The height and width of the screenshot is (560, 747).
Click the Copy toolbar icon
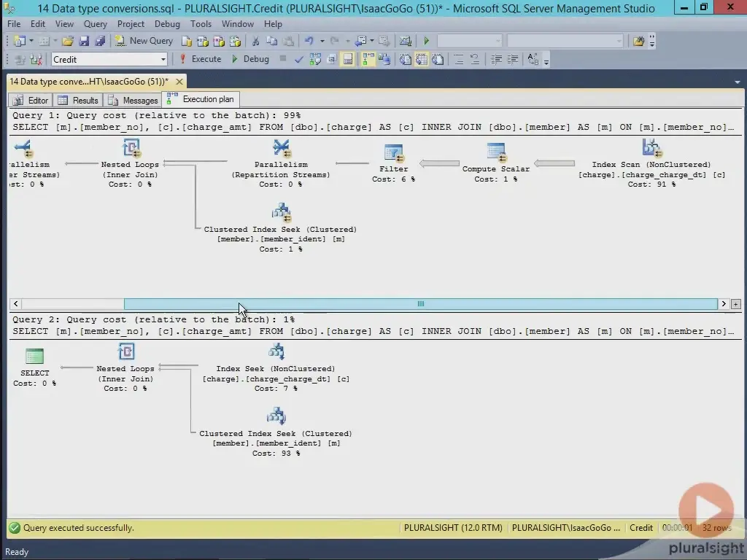pos(272,41)
